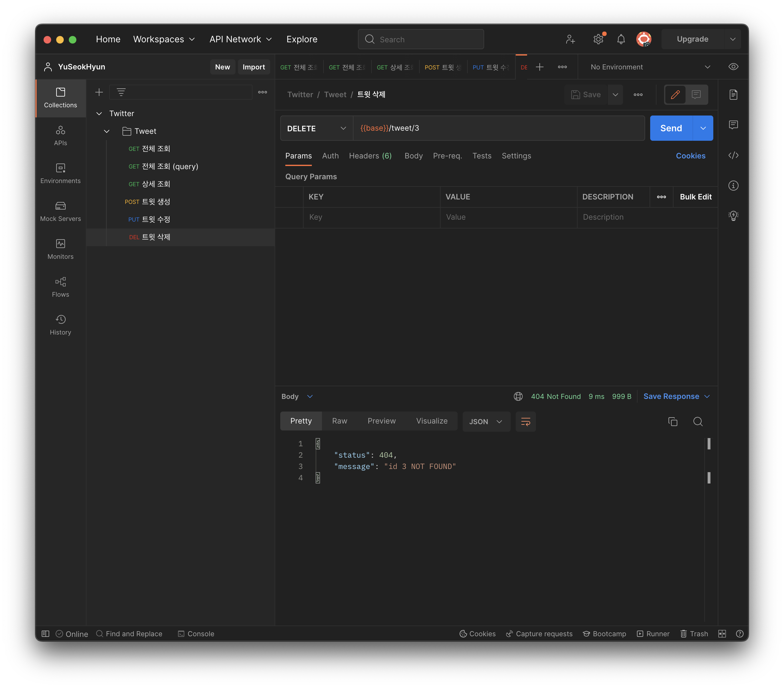Open the Documentation side panel icon

(x=733, y=94)
